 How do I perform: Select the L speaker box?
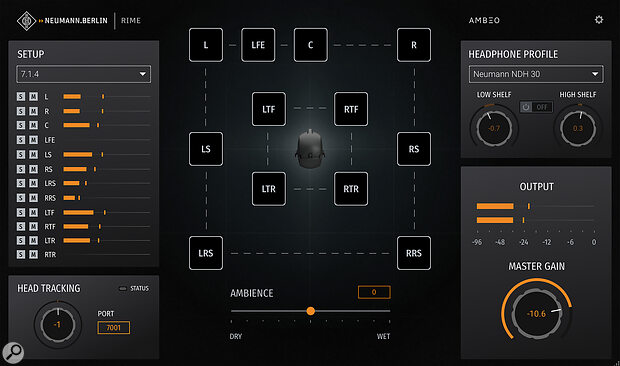click(x=206, y=45)
